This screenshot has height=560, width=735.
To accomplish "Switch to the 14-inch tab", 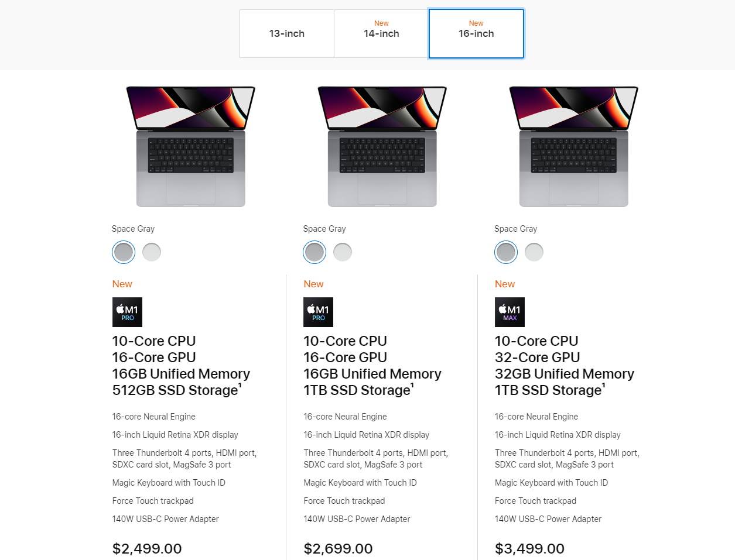I will (381, 33).
